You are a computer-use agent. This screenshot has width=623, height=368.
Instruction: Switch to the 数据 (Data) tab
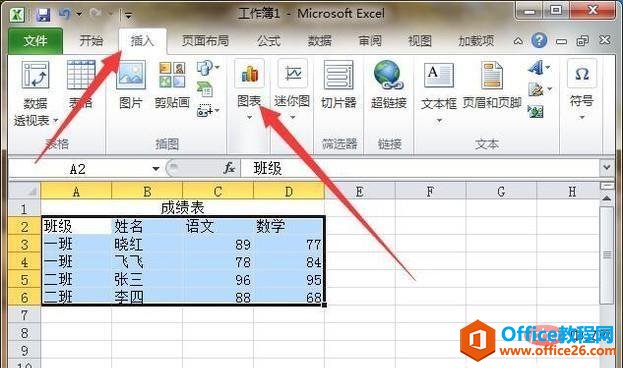320,41
